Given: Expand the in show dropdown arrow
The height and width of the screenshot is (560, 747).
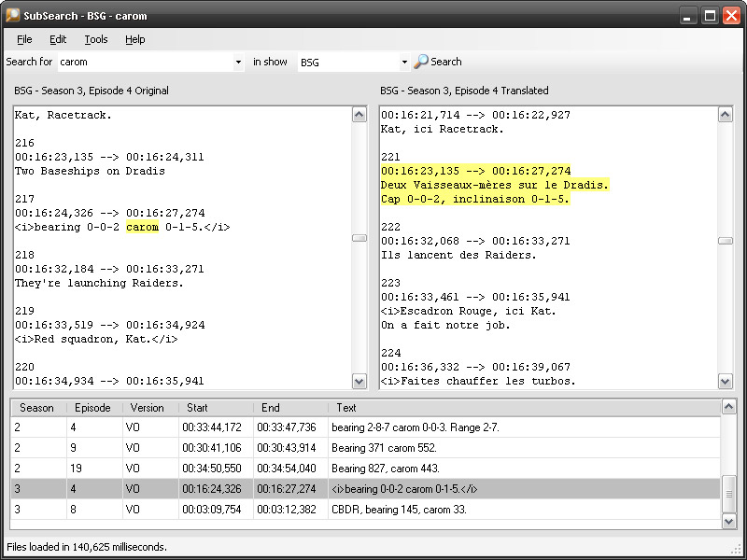Looking at the screenshot, I should (404, 63).
